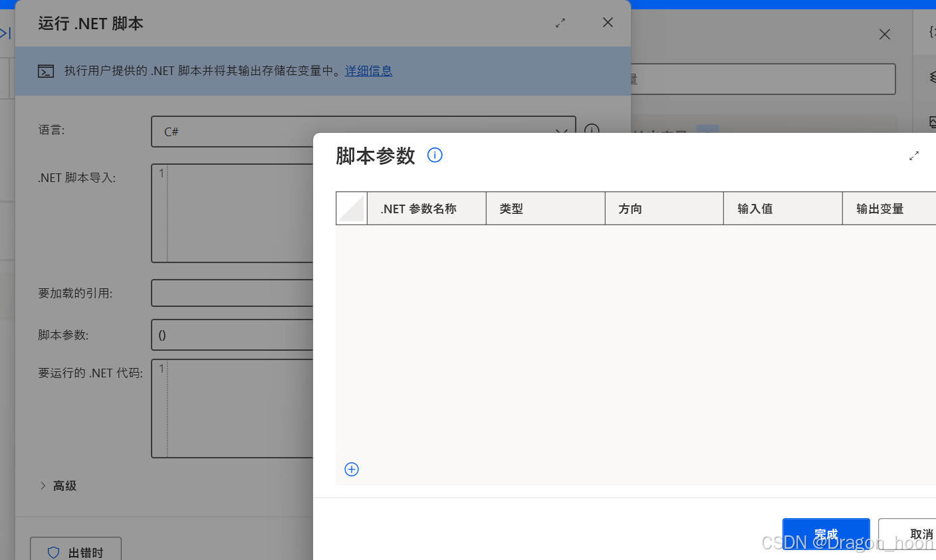Image resolution: width=936 pixels, height=560 pixels.
Task: Select the 方向 column header
Action: click(664, 209)
